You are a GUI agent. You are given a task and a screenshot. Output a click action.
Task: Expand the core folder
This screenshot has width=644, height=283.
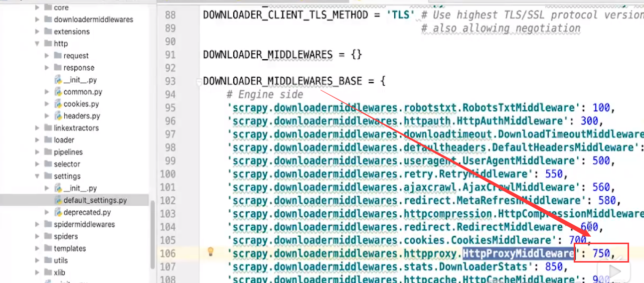(37, 7)
